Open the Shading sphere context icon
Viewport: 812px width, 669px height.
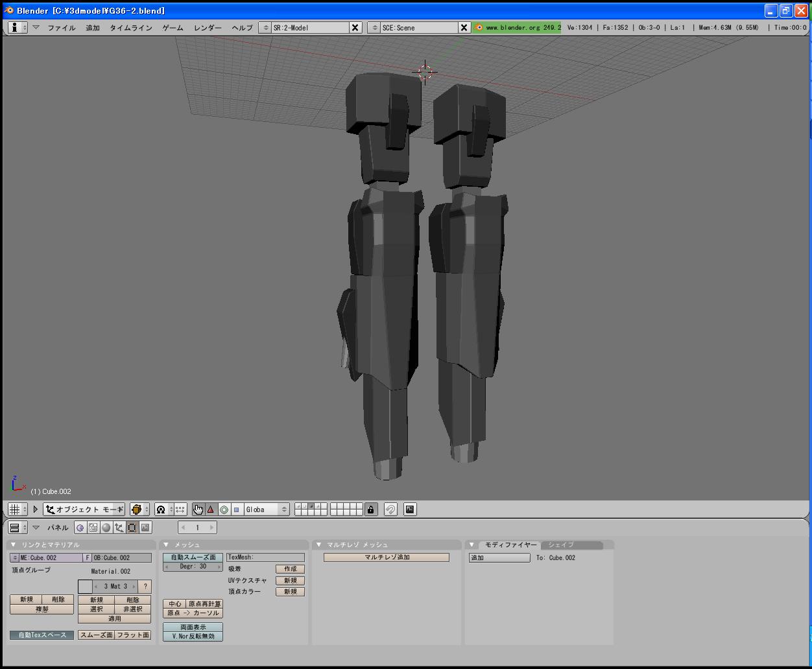[x=106, y=528]
